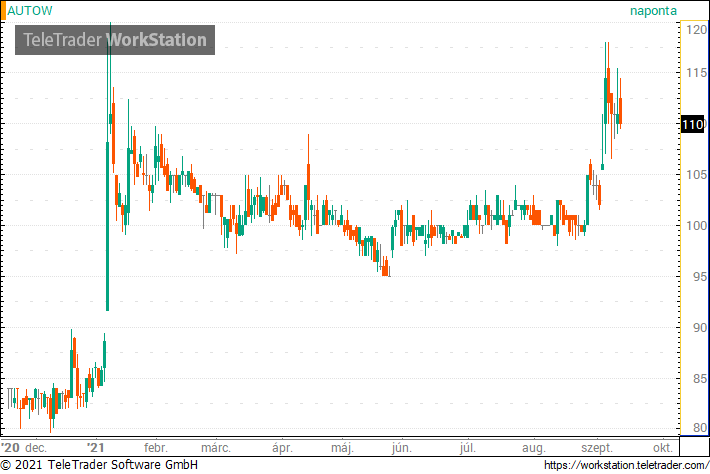This screenshot has height=474, width=710.
Task: Click the 'okt.' month label
Action: (x=663, y=448)
